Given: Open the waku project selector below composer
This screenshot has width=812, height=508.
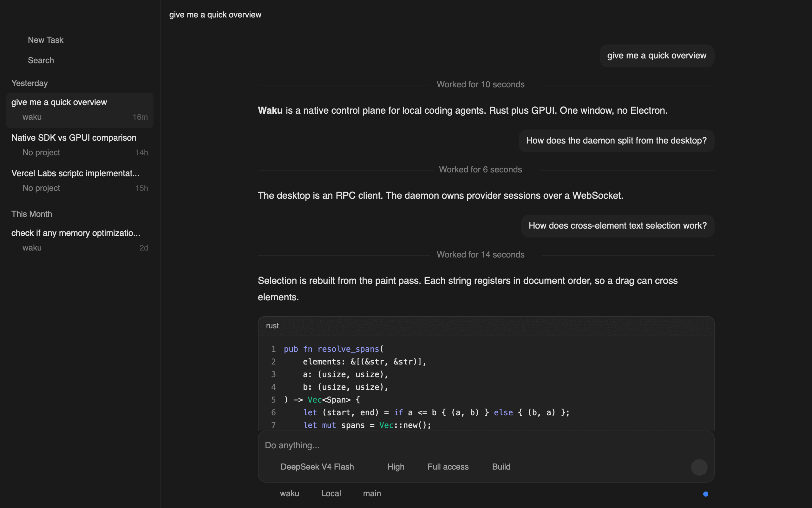Looking at the screenshot, I should (289, 493).
